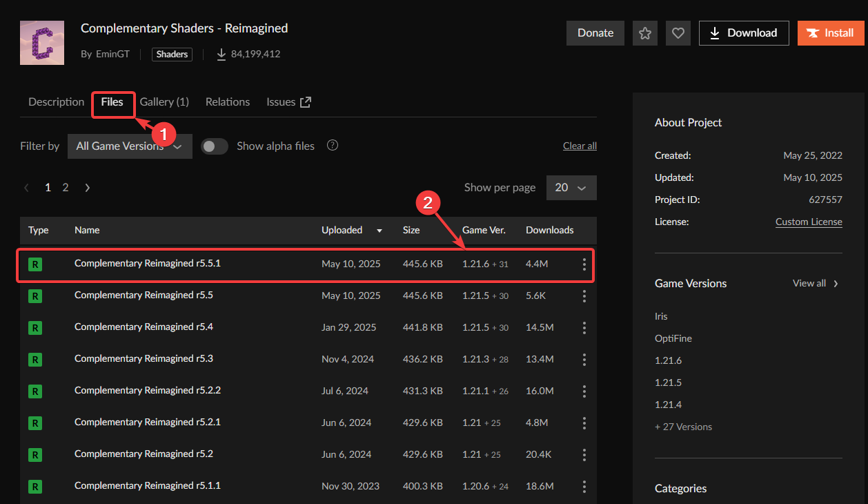Open Complementary Reimagined r5.1.1 file
The width and height of the screenshot is (868, 504).
[x=148, y=485]
